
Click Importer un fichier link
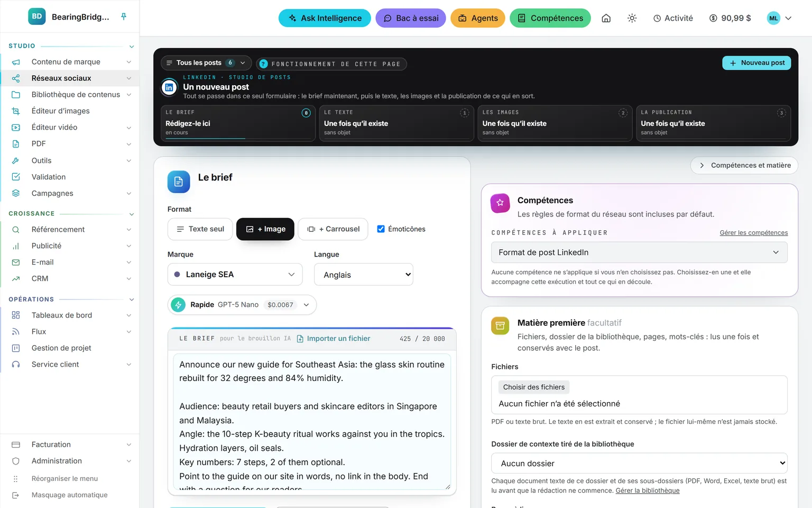coord(334,339)
